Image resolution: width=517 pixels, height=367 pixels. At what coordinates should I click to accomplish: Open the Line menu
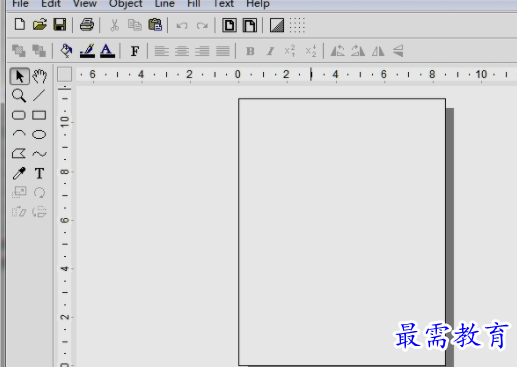point(165,4)
